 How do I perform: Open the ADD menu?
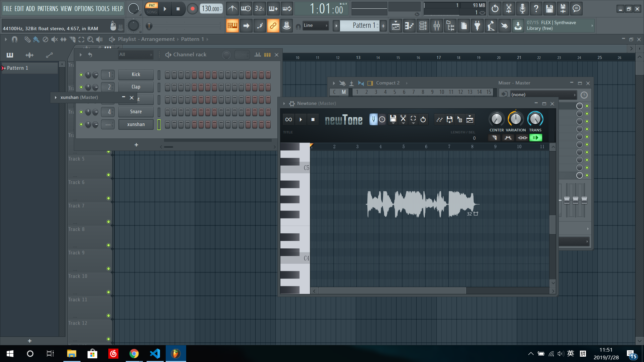point(31,9)
